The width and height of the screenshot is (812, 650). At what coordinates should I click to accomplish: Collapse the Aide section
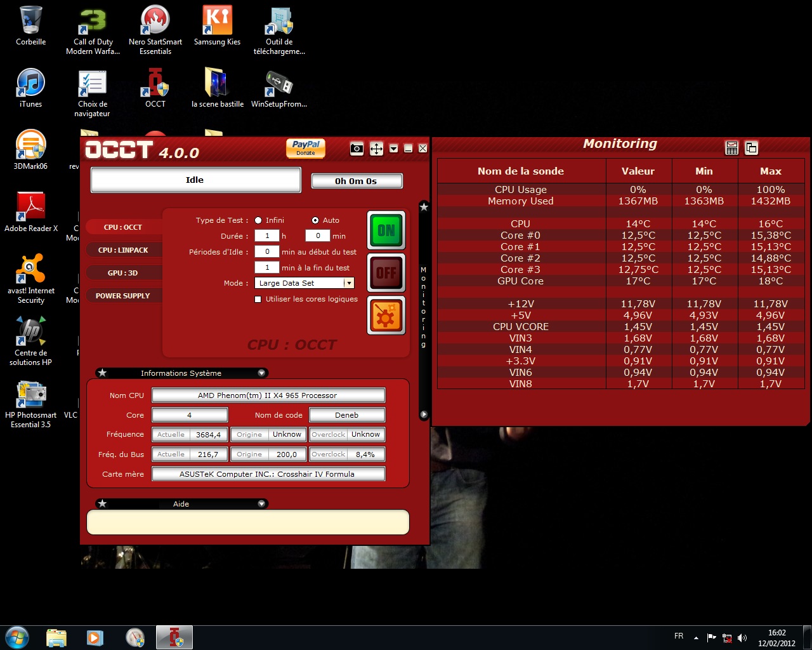click(261, 504)
